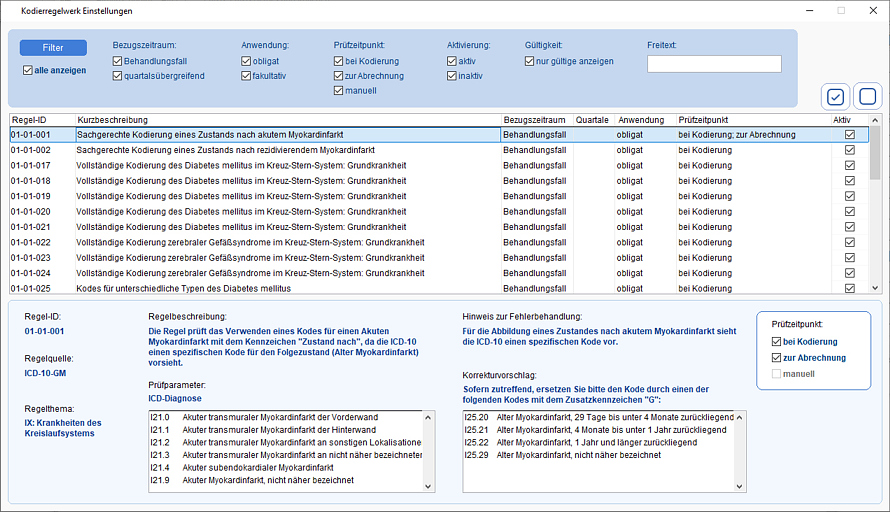
Task: Click the Anwendung column header
Action: pyautogui.click(x=645, y=120)
